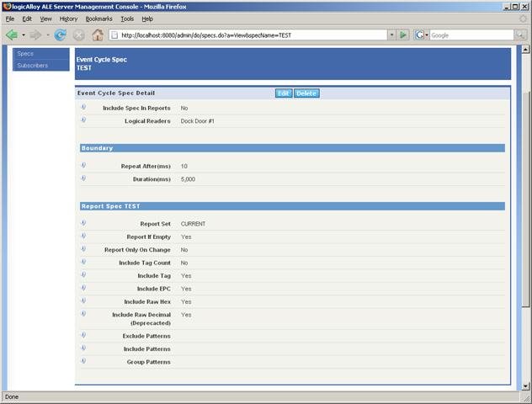Click the Delete button for the spec

(306, 93)
